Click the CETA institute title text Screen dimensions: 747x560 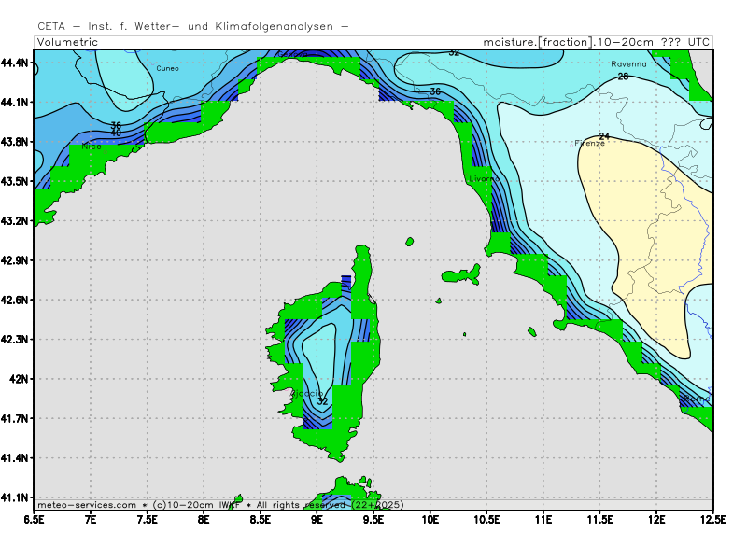[193, 27]
